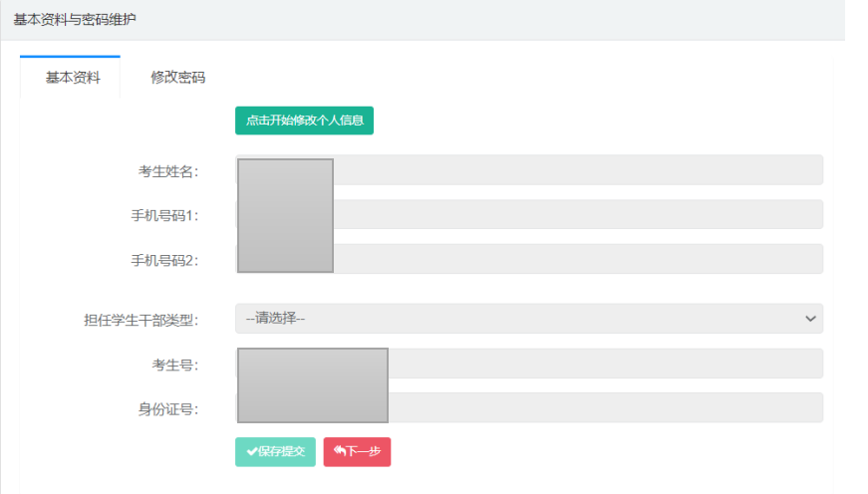
Task: Click the 考生姓名 label text
Action: coord(168,171)
